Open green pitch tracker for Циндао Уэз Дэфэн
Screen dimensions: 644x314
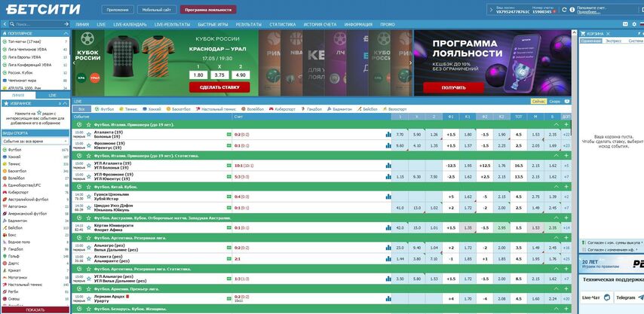(x=228, y=208)
